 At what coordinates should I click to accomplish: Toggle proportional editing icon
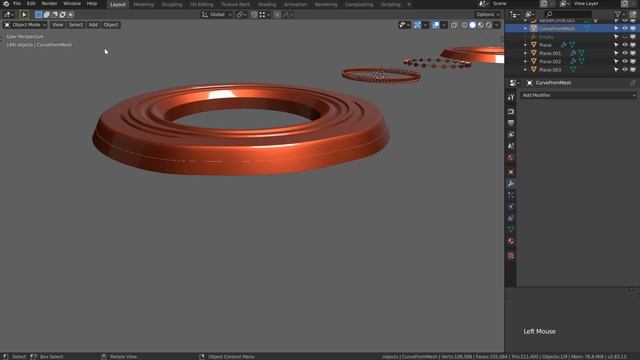click(x=278, y=15)
